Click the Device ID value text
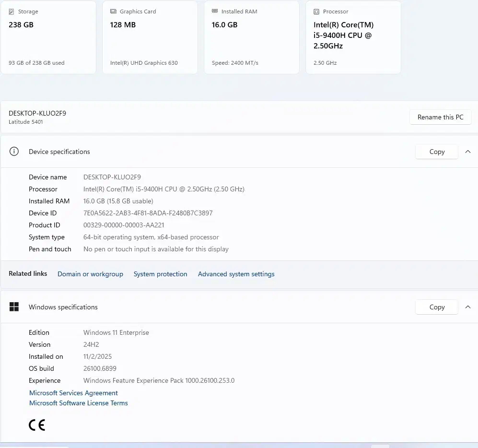478x448 pixels. point(148,213)
